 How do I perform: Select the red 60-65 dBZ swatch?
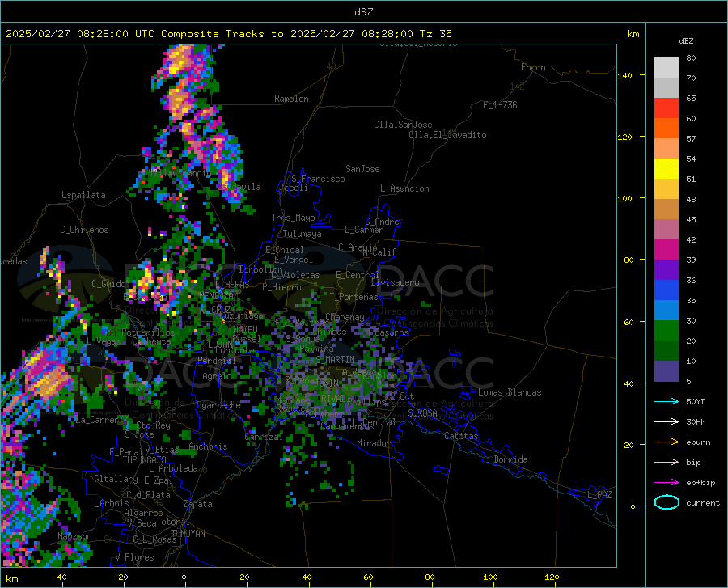667,108
